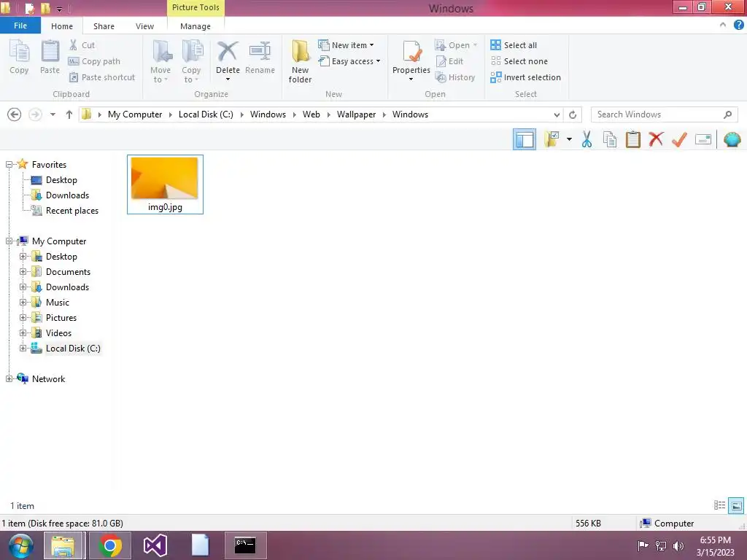Switch to the Home tab

[62, 26]
